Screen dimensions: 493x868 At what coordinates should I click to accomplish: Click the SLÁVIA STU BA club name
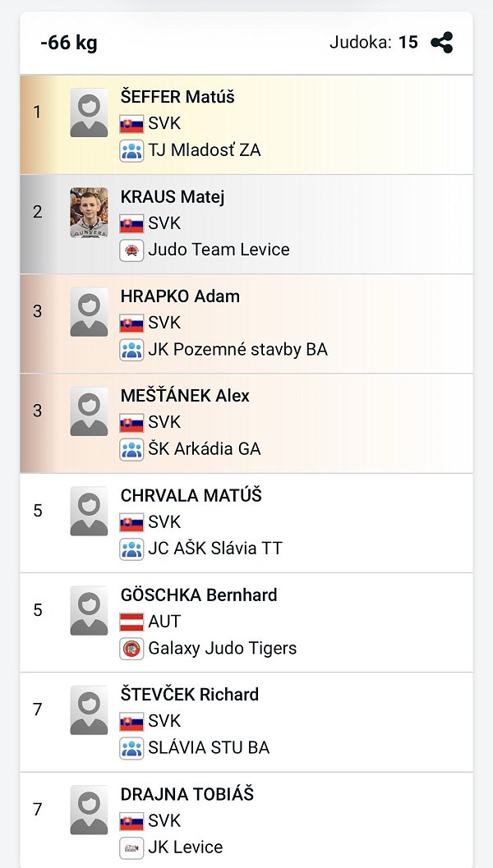tap(209, 748)
